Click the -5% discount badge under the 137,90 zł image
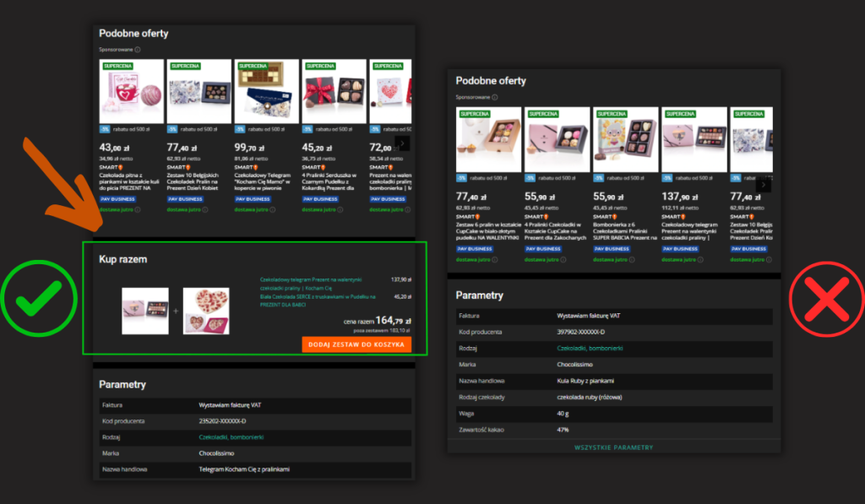 pyautogui.click(x=667, y=178)
